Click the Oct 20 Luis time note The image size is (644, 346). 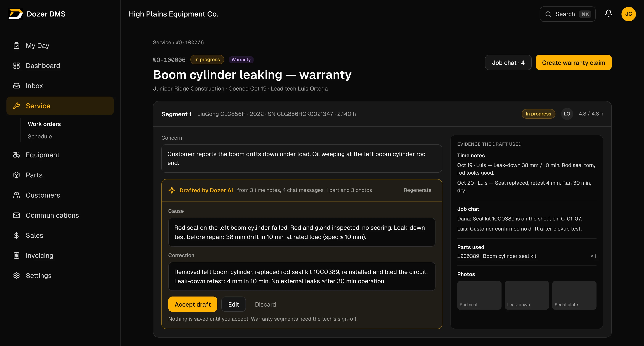point(527,187)
